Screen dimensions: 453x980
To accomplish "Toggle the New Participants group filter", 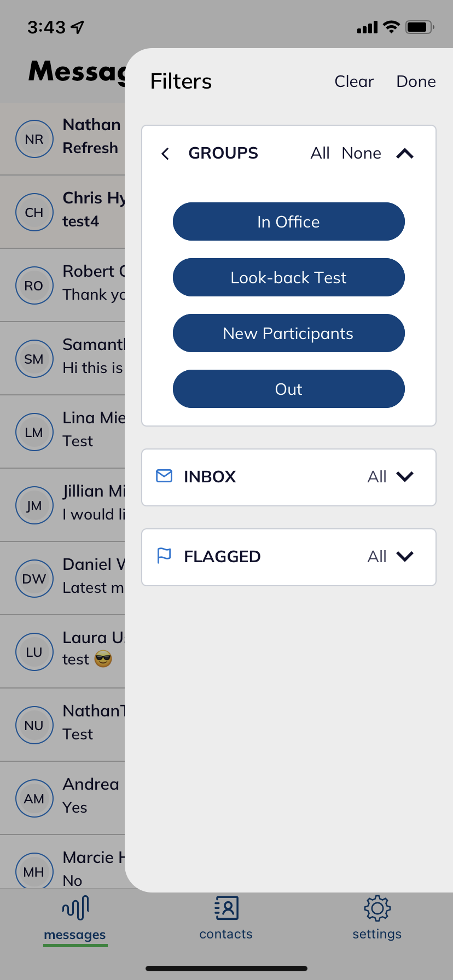I will coord(288,333).
